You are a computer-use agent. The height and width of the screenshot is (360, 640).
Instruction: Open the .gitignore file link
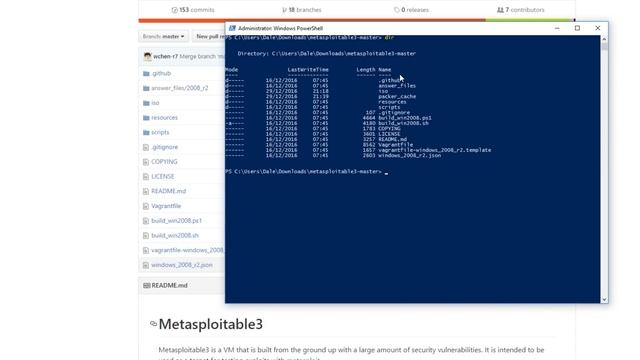pyautogui.click(x=164, y=147)
